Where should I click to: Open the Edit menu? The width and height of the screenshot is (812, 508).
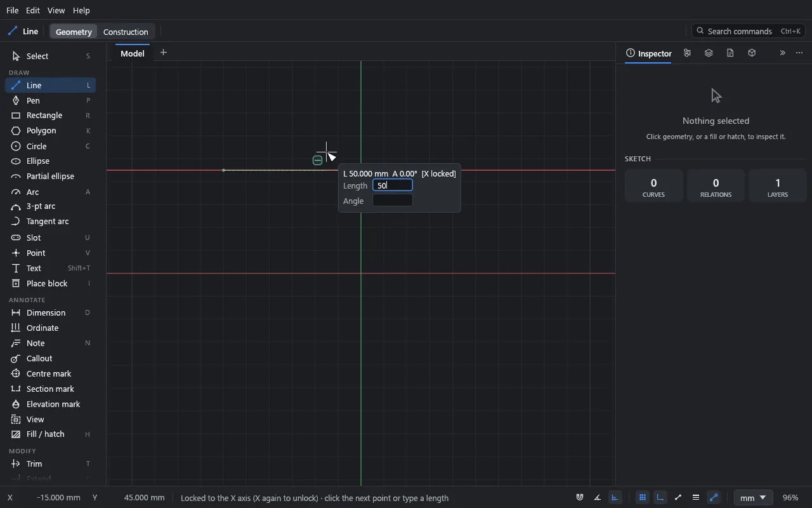[x=33, y=10]
